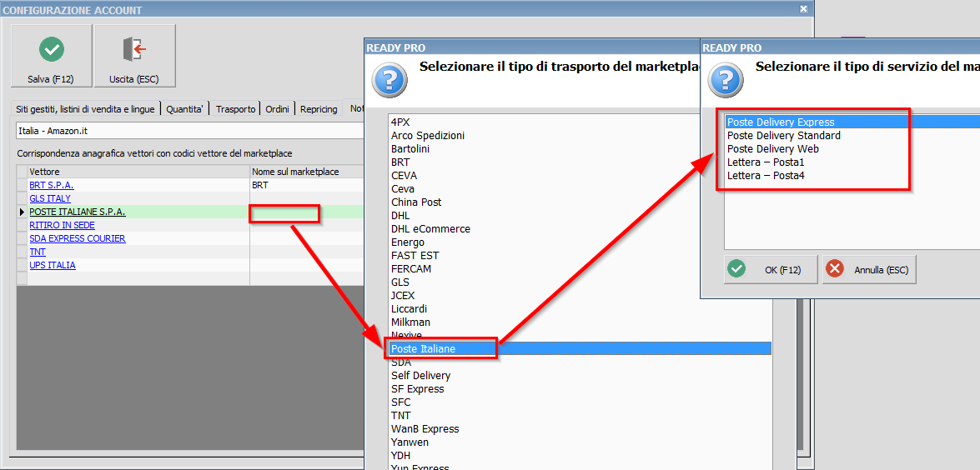Open the UPS ITALIA vettore link
The image size is (980, 470).
tap(53, 265)
